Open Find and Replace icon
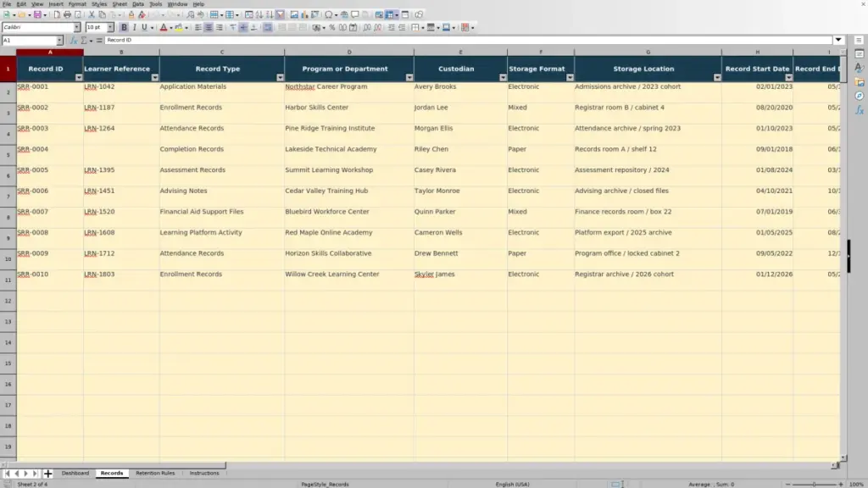The image size is (868, 488). coord(191,14)
